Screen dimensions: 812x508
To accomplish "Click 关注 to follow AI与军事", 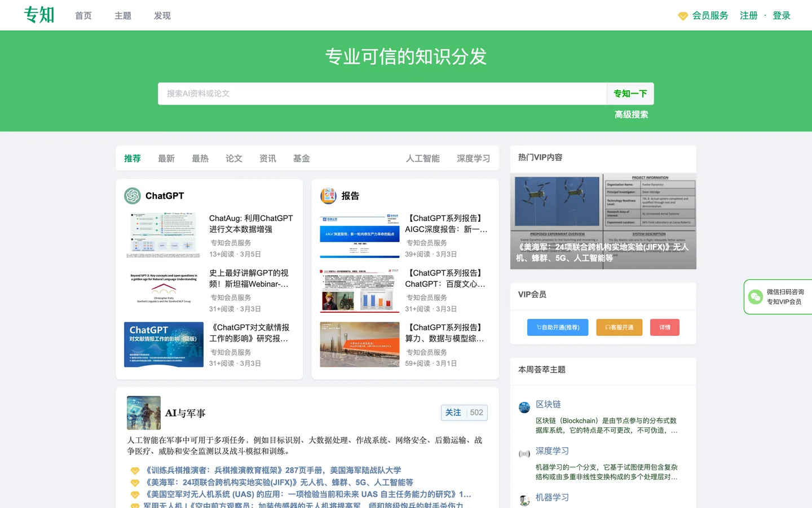I will coord(453,413).
